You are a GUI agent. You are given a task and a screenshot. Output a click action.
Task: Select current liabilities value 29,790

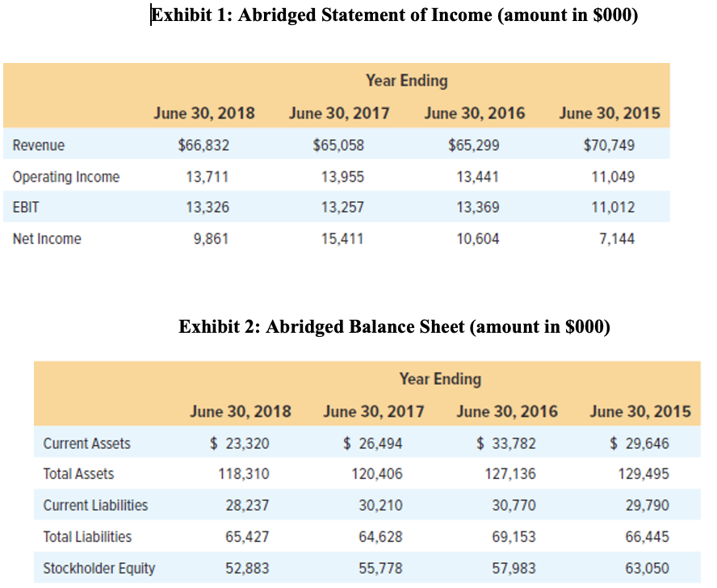point(648,505)
